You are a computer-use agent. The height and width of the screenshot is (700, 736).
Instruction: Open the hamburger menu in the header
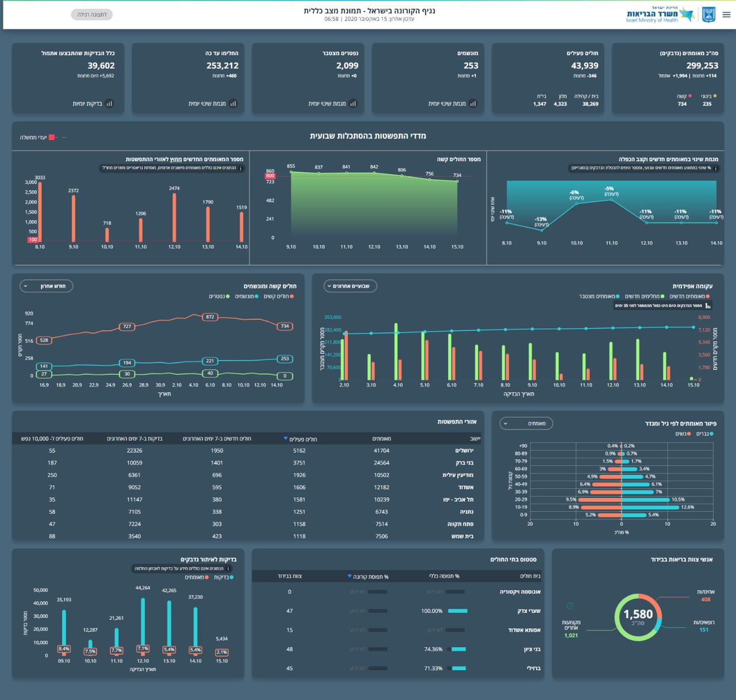pyautogui.click(x=726, y=15)
